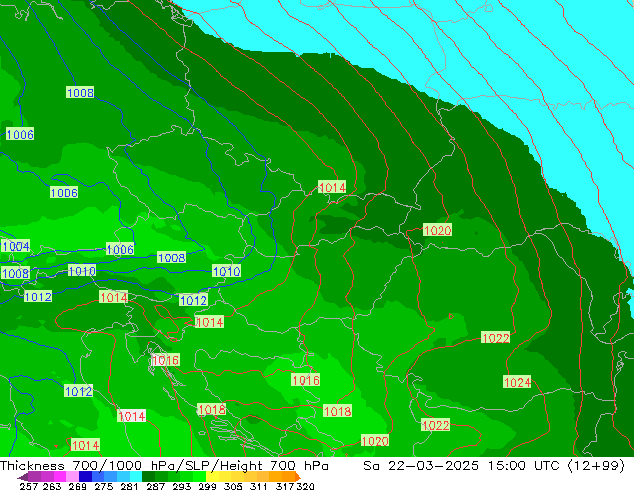Image resolution: width=634 pixels, height=490 pixels.
Task: Click the orange arrow tip of the legend
Action: [298, 477]
